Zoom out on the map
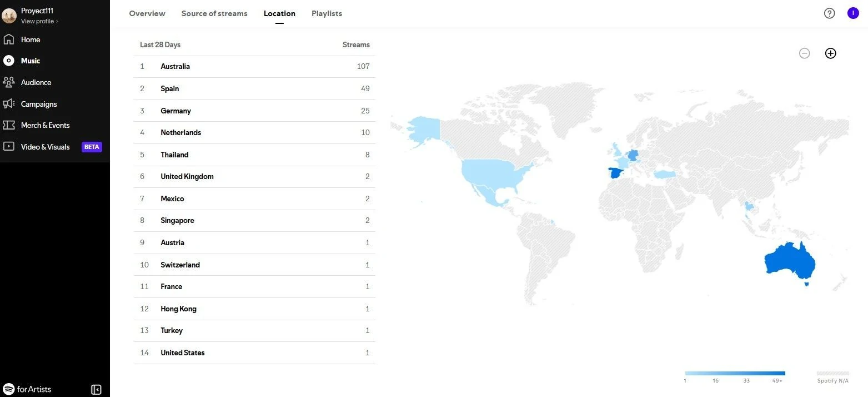Screen dimensions: 868x397 click(804, 53)
